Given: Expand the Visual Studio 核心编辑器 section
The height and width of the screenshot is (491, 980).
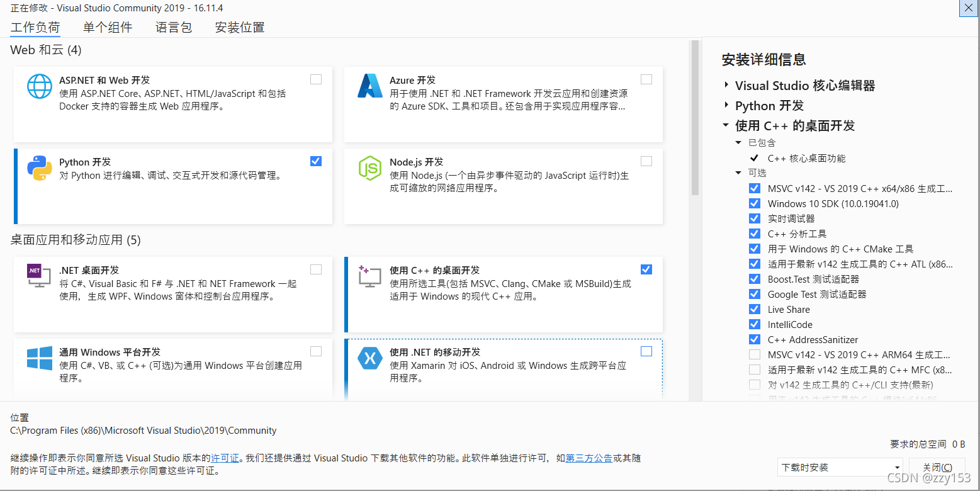Looking at the screenshot, I should [726, 85].
